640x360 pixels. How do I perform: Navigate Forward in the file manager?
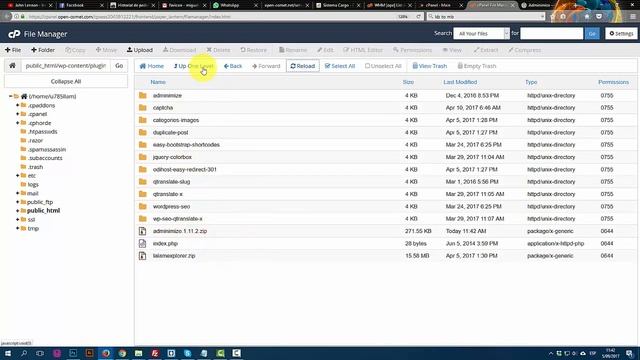266,66
